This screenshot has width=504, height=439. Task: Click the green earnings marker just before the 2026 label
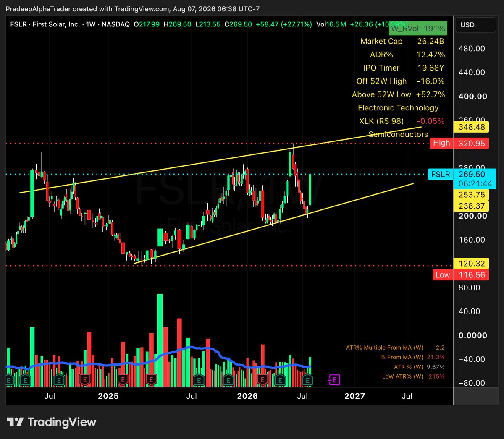[228, 381]
